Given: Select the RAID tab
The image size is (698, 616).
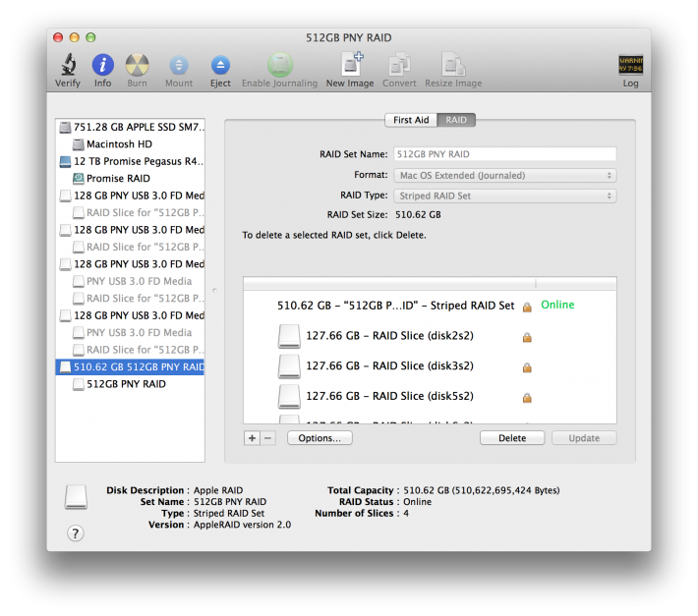Looking at the screenshot, I should (x=456, y=120).
